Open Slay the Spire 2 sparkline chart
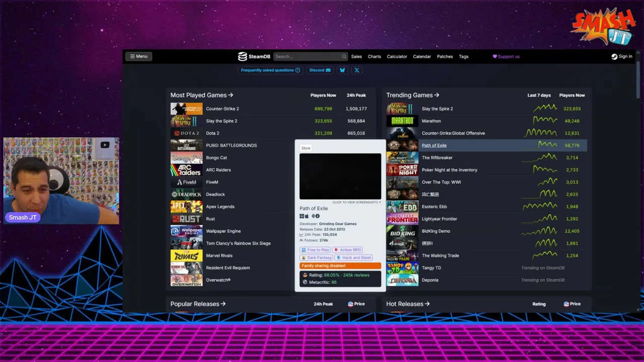This screenshot has width=644, height=362. coord(545,109)
